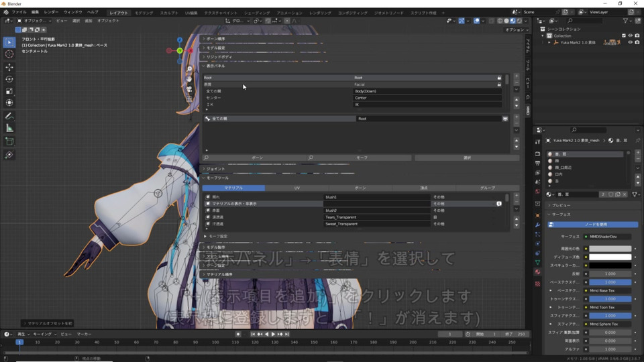Toggle the blush1 morph row checkbox
The width and height of the screenshot is (644, 362).
click(209, 197)
